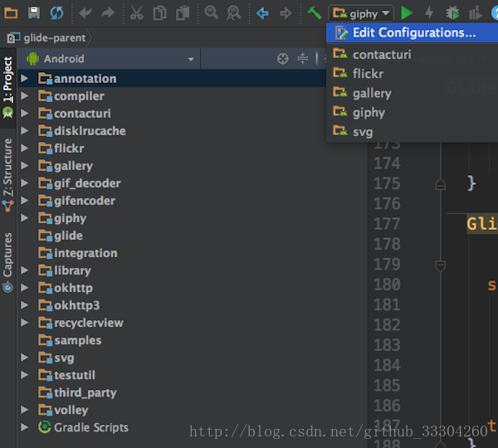Navigate back with the blue arrow
The height and width of the screenshot is (448, 498).
coord(262,13)
